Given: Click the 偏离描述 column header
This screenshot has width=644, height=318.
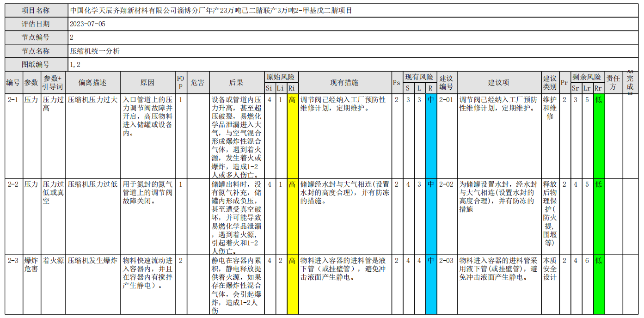Looking at the screenshot, I should point(93,83).
